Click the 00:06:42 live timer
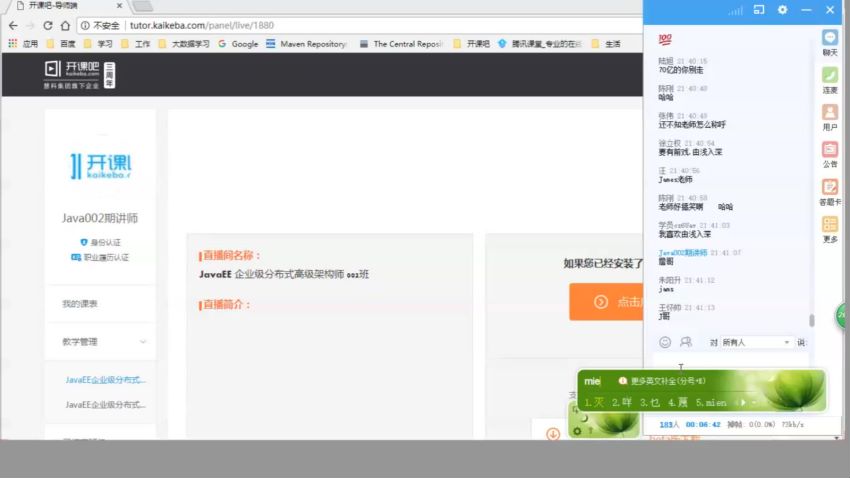Viewport: 850px width, 478px height. click(x=703, y=425)
